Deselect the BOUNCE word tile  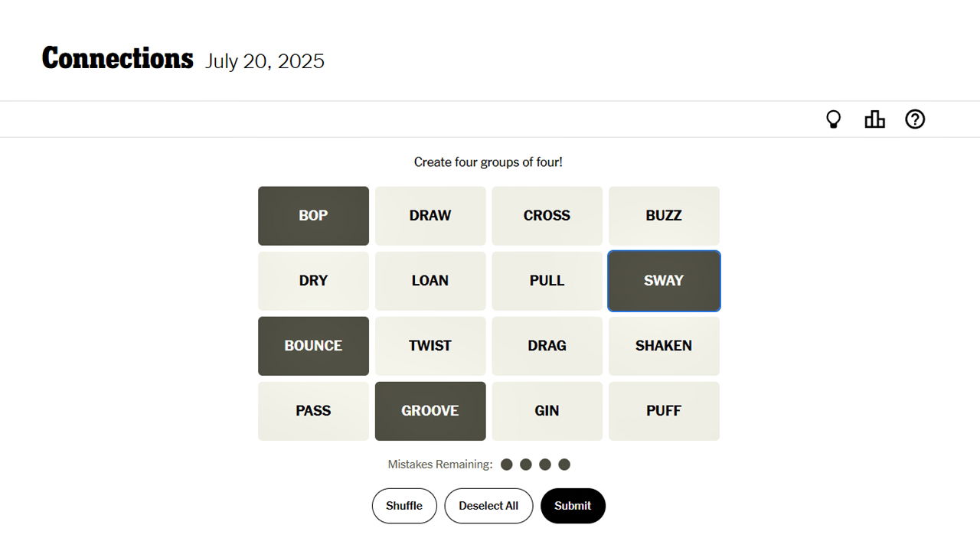[x=313, y=346]
